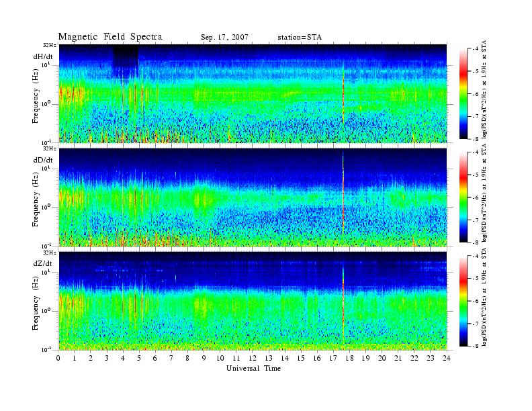This screenshot has width=532, height=411.
Task: Click "Frequency (Hz)" label of dZ/dt panel
Action: 36,303
